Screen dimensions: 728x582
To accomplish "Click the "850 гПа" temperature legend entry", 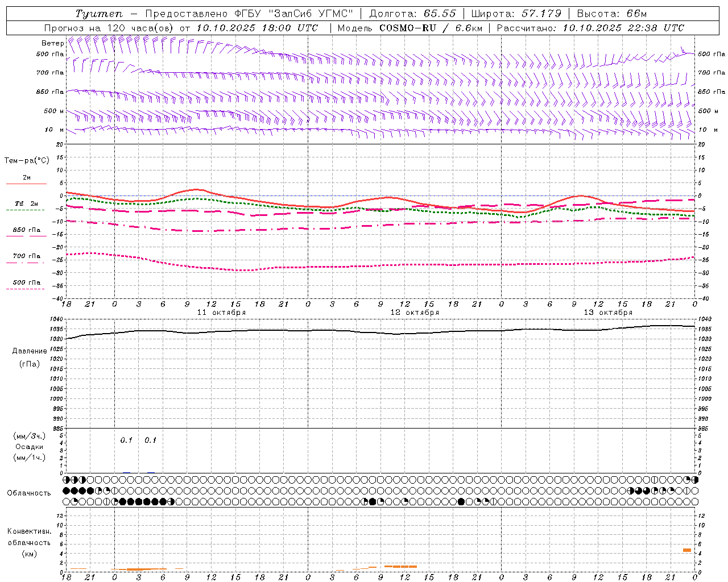I will (26, 230).
